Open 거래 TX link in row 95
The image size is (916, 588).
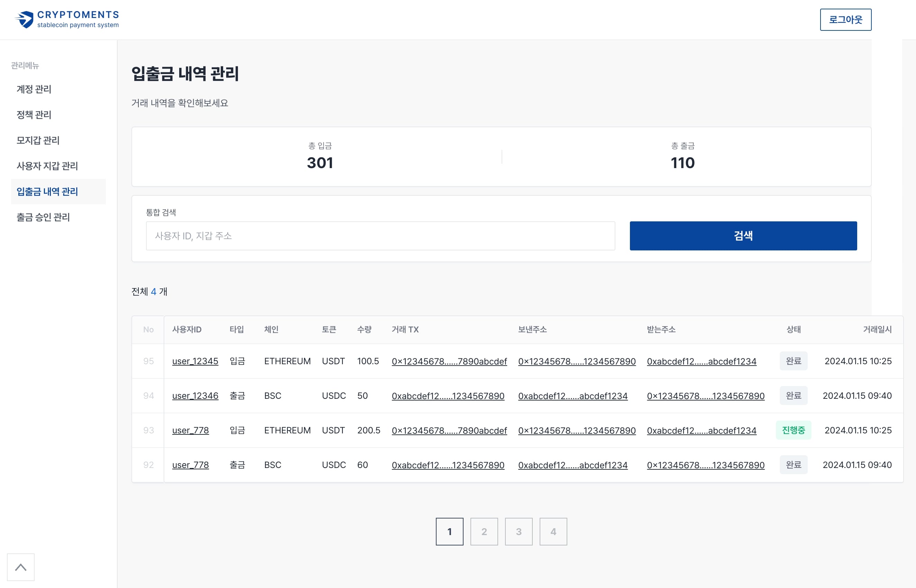click(449, 361)
